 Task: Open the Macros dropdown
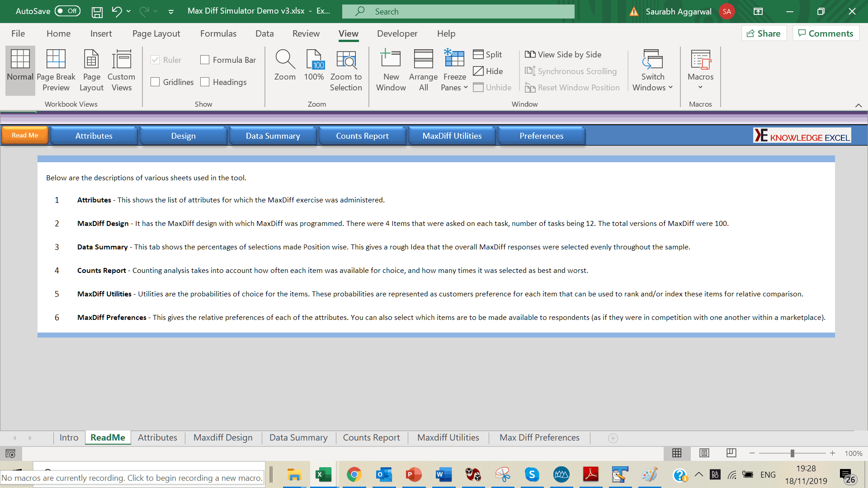[700, 87]
